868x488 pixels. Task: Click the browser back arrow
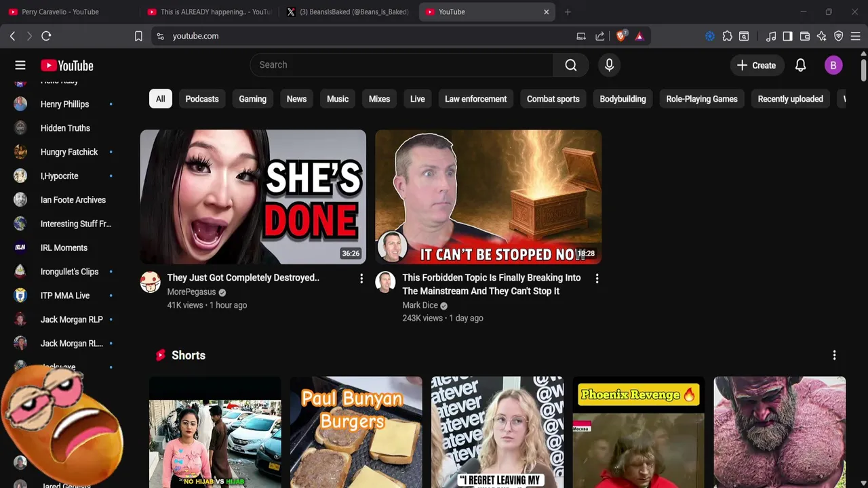click(x=12, y=36)
